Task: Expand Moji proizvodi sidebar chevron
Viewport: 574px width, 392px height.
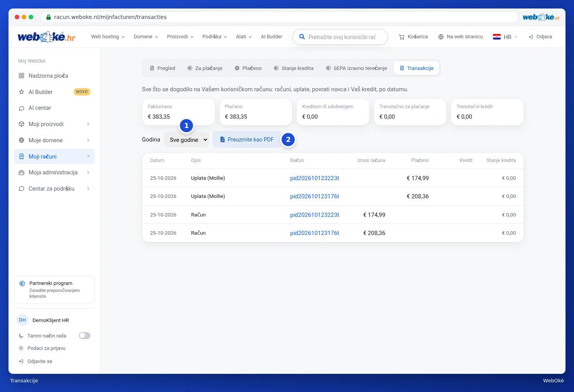Action: (88, 124)
